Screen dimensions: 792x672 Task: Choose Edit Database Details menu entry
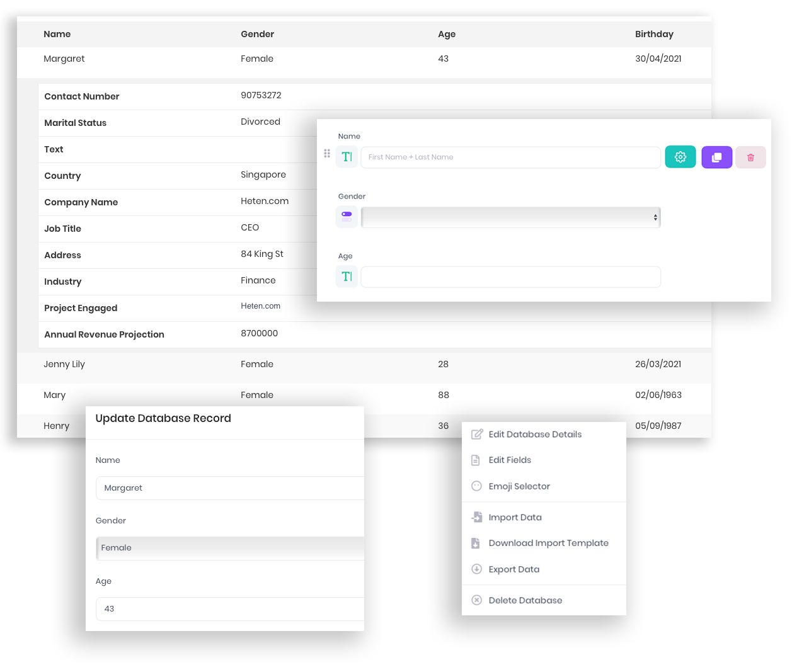click(x=535, y=434)
